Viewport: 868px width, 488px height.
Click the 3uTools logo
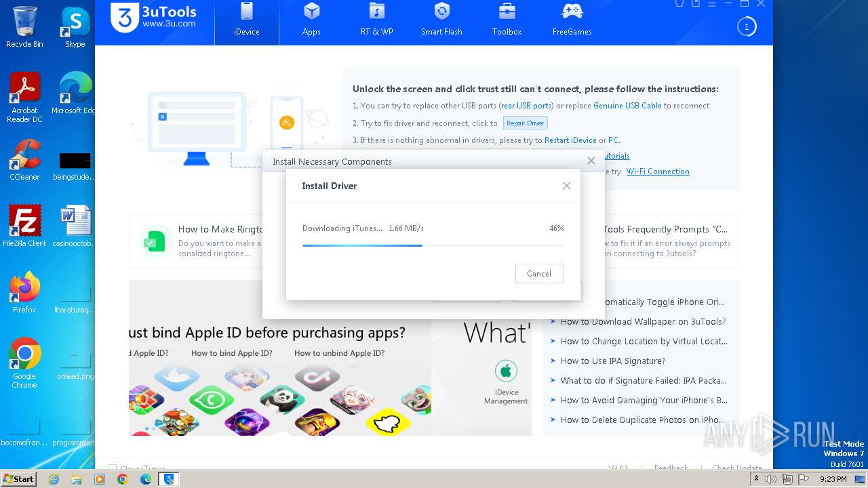154,18
